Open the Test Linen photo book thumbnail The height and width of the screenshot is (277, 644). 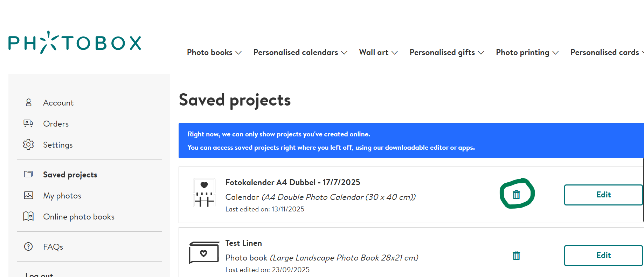click(x=204, y=252)
